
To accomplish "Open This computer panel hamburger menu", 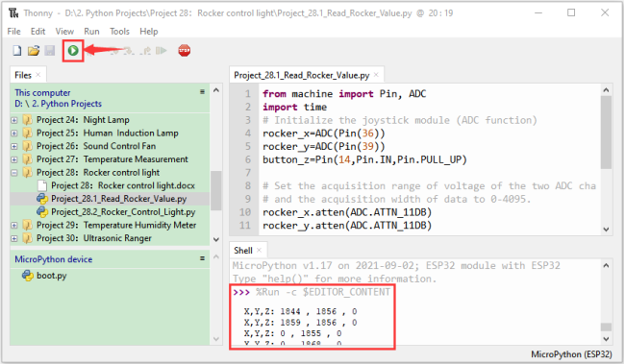I will [202, 92].
